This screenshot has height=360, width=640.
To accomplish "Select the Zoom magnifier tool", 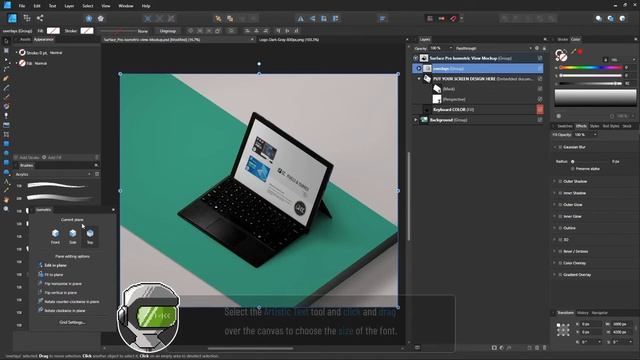I will tap(6, 209).
